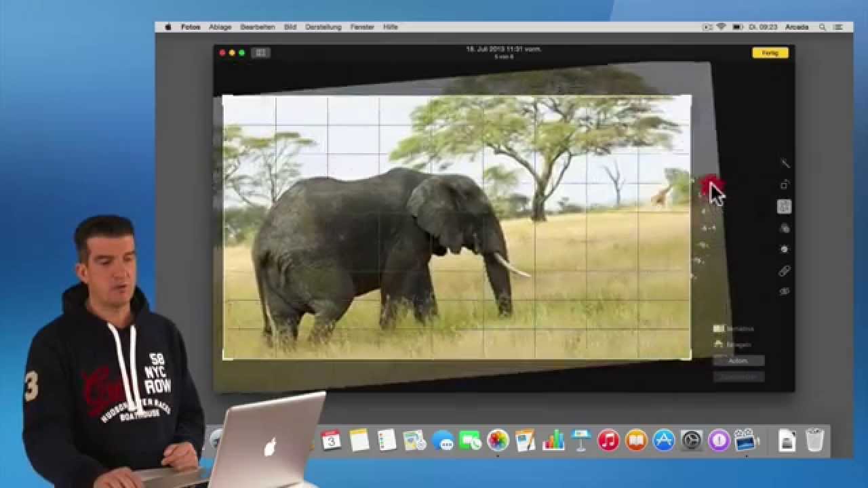Open the Adjust tool
Image resolution: width=868 pixels, height=488 pixels.
(x=785, y=249)
